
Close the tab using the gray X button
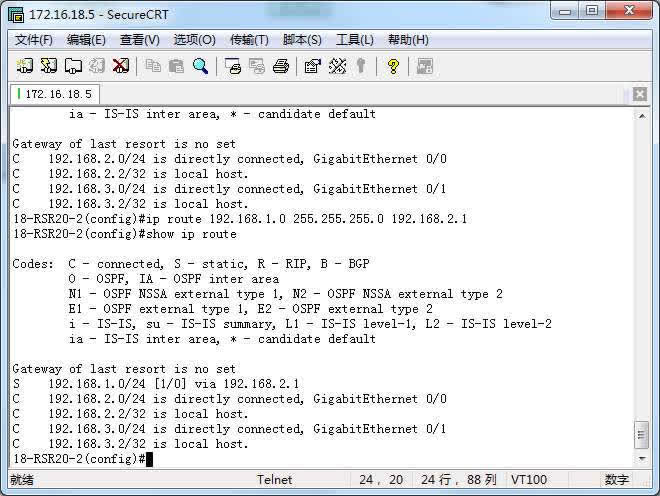pos(641,94)
